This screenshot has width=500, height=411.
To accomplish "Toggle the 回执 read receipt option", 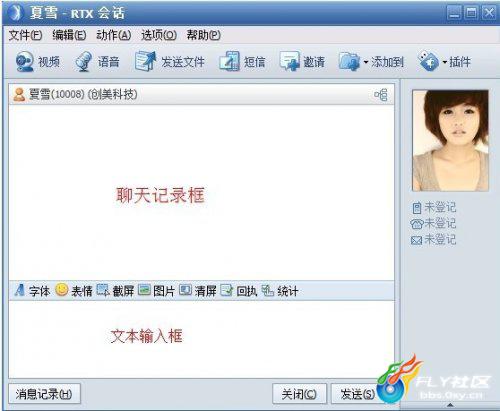I will pos(239,290).
